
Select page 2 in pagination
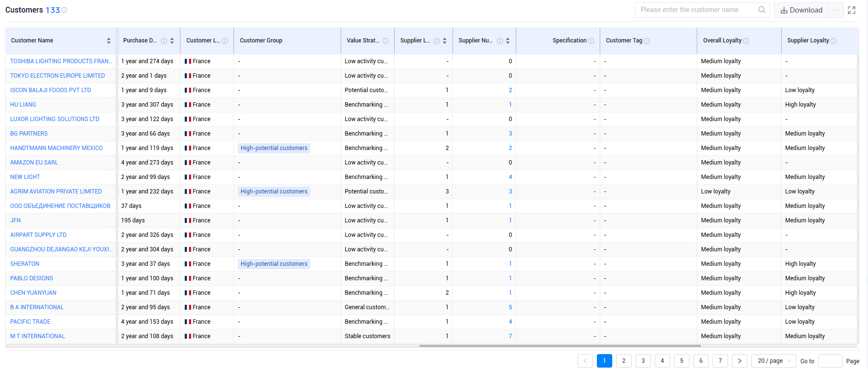[624, 361]
